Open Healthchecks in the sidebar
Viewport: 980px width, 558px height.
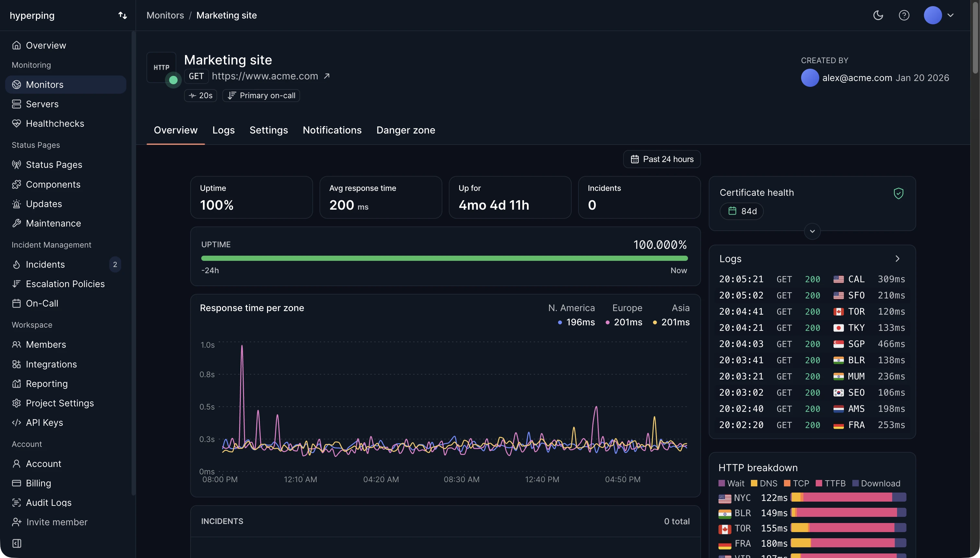click(x=65, y=123)
